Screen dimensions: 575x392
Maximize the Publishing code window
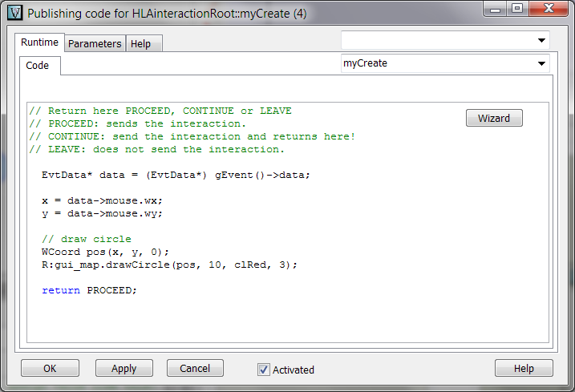point(517,9)
